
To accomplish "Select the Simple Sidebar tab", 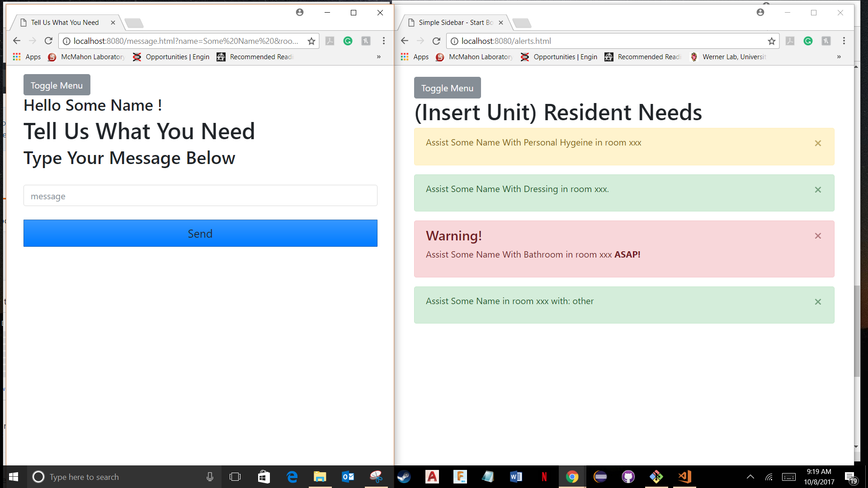I will [x=455, y=23].
